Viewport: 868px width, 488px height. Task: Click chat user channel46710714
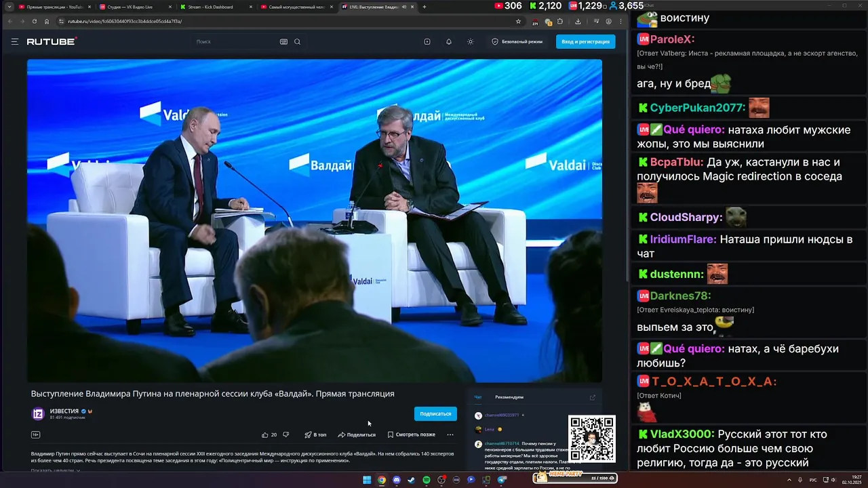tap(502, 443)
